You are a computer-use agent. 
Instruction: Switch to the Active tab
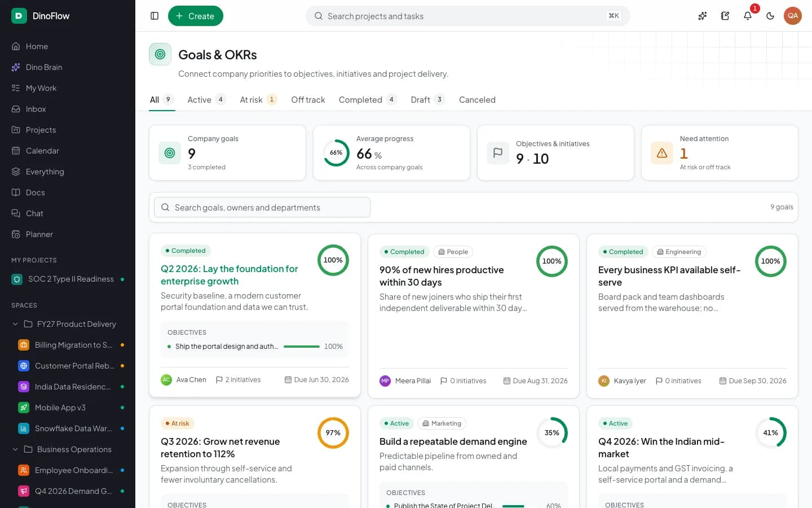(x=206, y=100)
